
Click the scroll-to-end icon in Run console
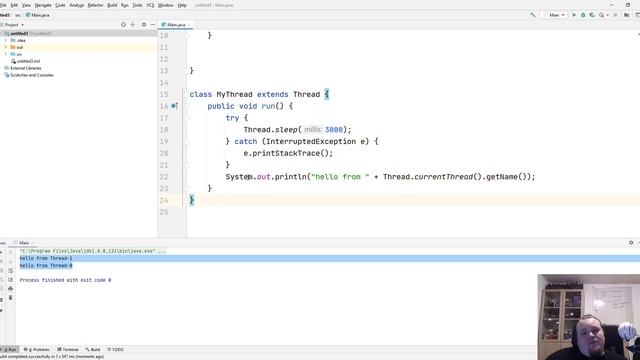tap(11, 280)
